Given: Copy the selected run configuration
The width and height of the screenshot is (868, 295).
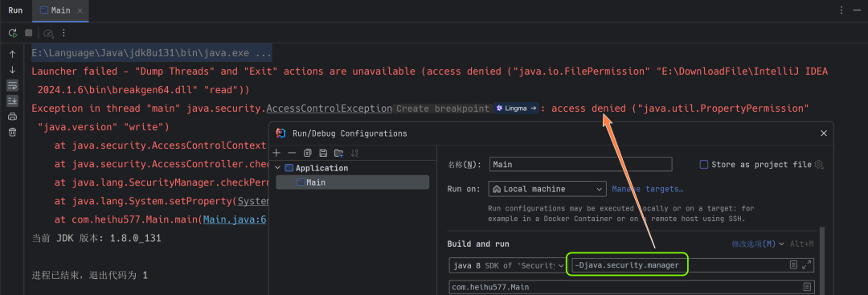Looking at the screenshot, I should 308,153.
